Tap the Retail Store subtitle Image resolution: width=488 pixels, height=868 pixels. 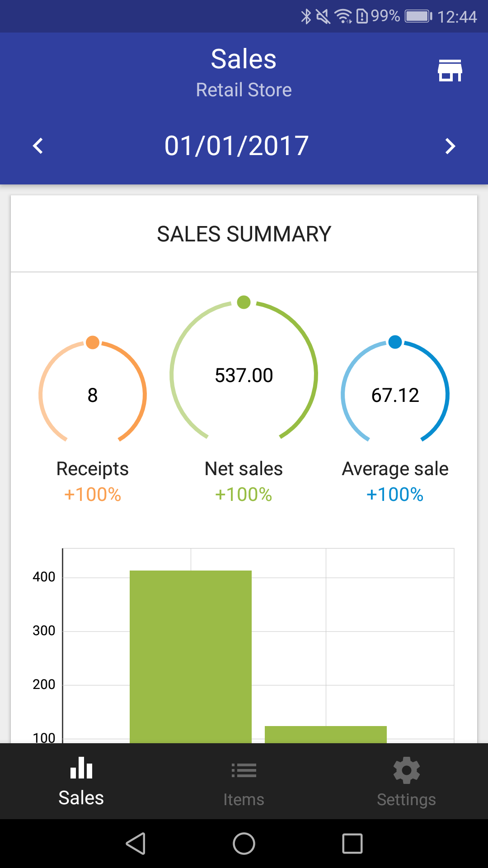pyautogui.click(x=244, y=90)
